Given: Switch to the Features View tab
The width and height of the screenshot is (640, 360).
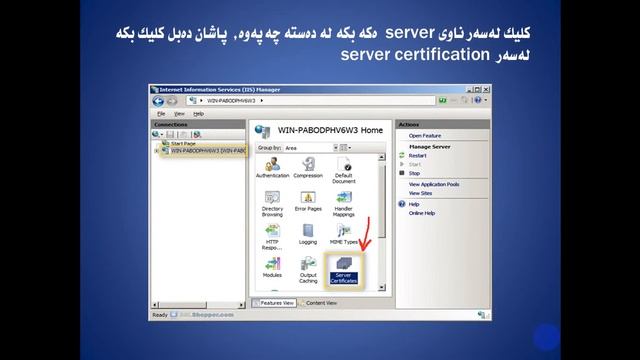Looking at the screenshot, I should 273,303.
